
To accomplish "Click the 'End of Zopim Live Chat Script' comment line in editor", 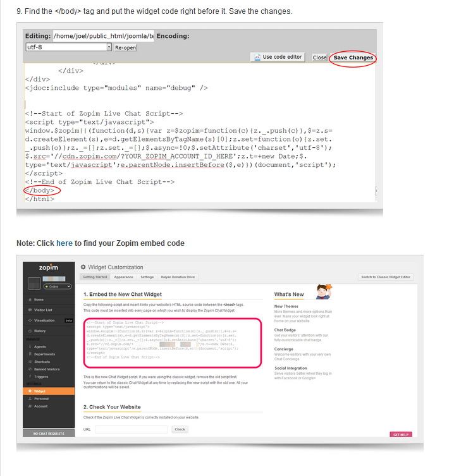I will 100,182.
